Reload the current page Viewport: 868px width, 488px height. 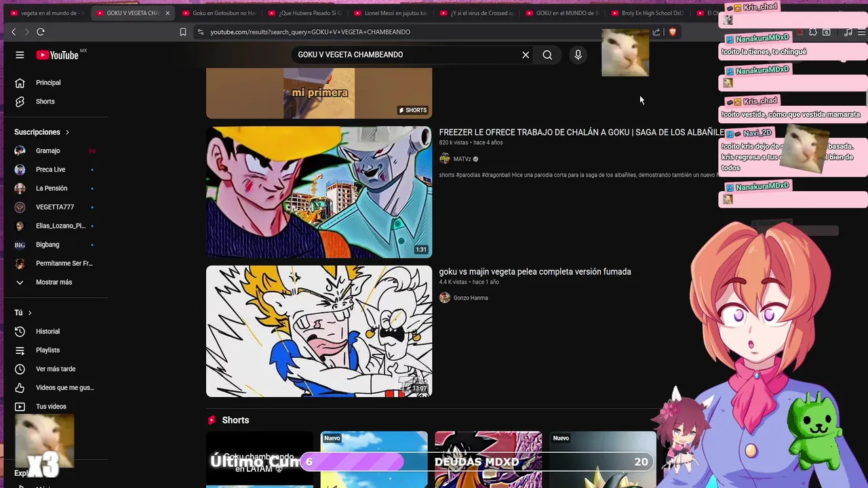click(x=41, y=32)
